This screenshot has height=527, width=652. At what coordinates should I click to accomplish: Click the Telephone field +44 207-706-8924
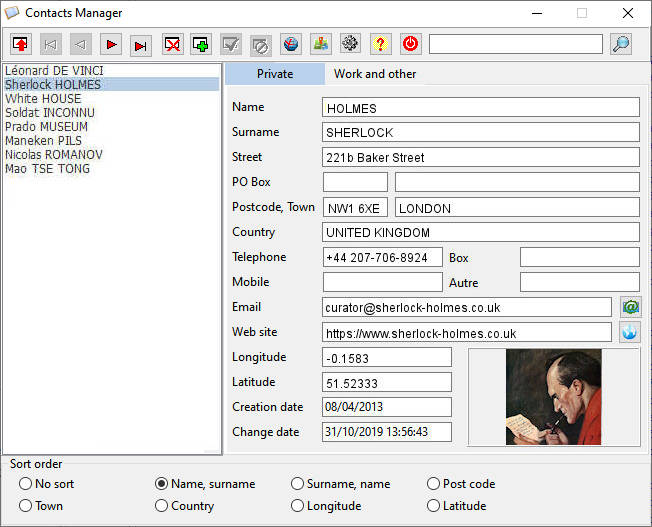[x=383, y=257]
